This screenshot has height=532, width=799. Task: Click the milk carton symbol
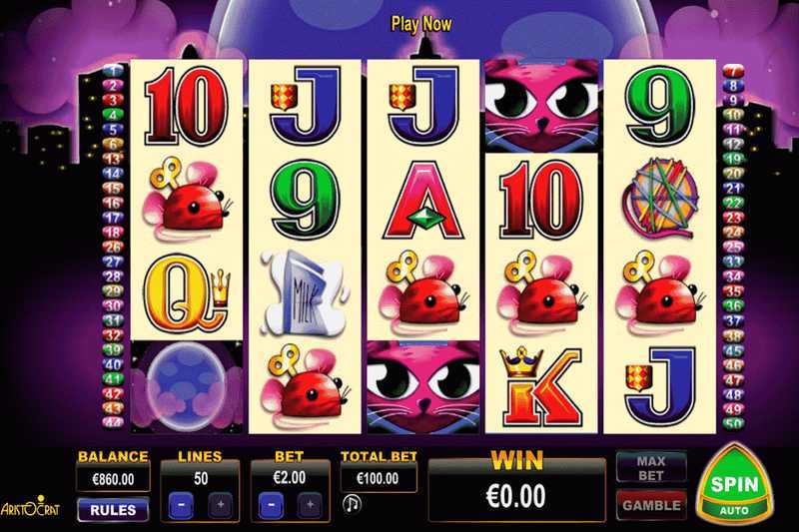[x=305, y=293]
